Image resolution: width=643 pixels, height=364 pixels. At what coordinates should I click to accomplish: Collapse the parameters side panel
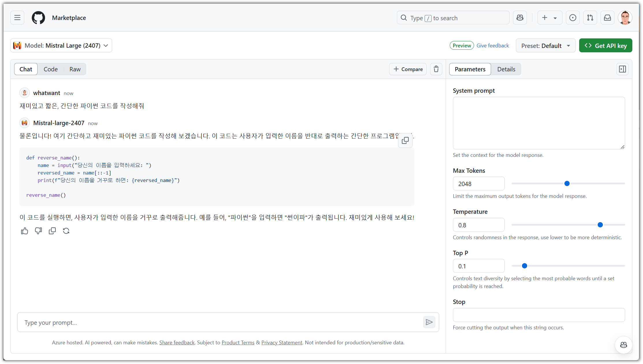pos(622,69)
